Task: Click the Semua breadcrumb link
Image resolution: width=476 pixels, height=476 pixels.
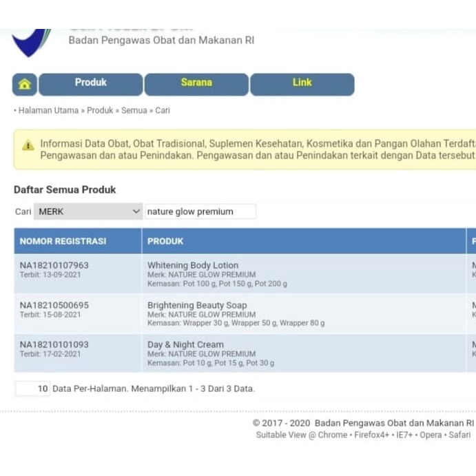Action: click(134, 110)
